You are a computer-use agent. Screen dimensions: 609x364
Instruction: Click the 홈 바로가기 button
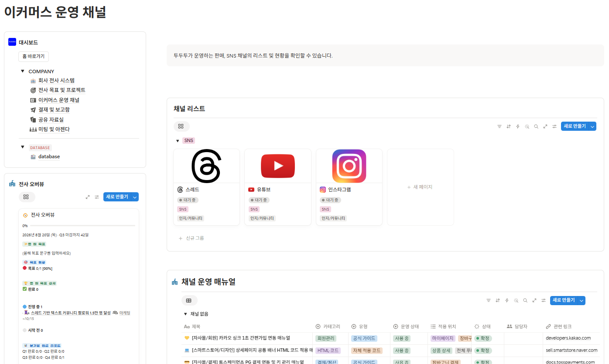[x=34, y=56]
